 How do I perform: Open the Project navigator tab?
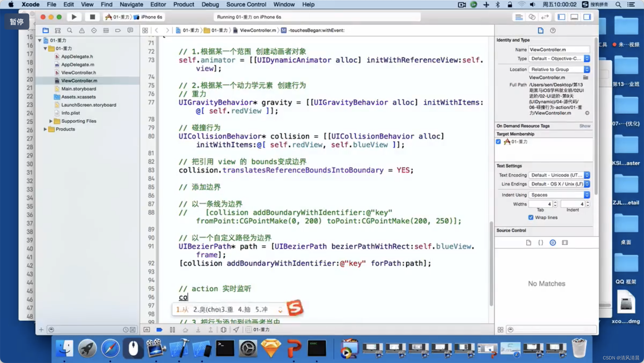click(46, 30)
